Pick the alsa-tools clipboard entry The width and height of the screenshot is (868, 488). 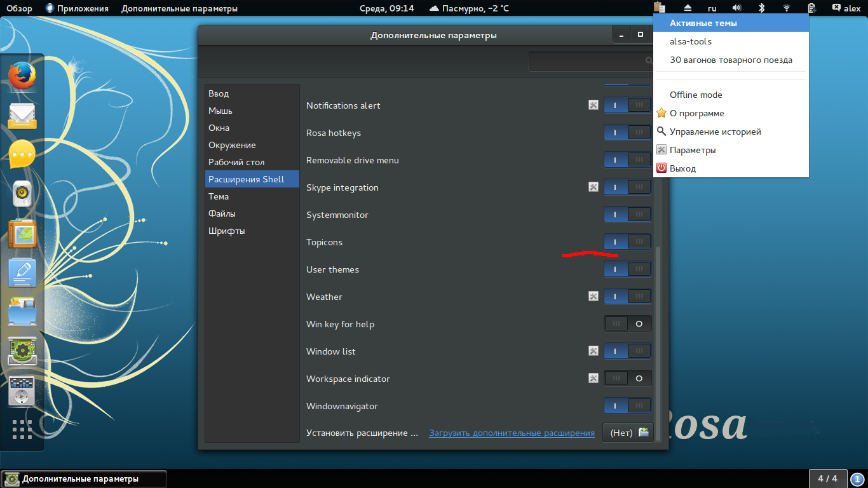[x=731, y=41]
